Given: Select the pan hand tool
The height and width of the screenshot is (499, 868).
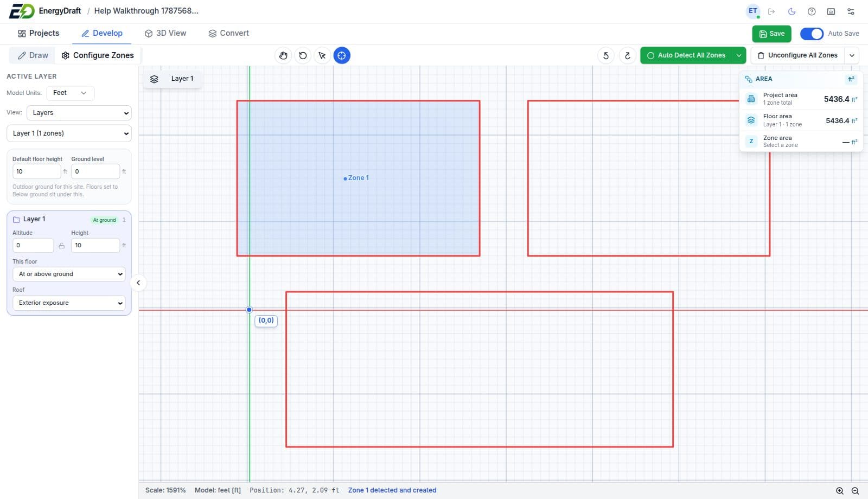Looking at the screenshot, I should (x=283, y=55).
